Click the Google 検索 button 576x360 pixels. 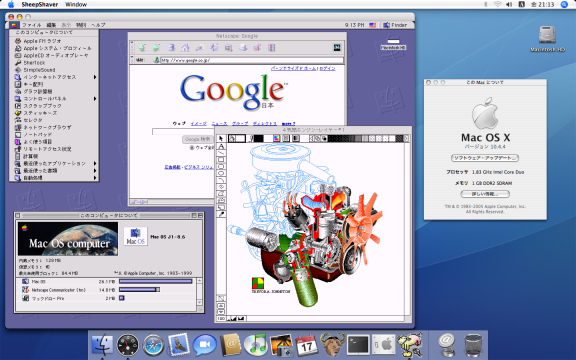tap(198, 139)
